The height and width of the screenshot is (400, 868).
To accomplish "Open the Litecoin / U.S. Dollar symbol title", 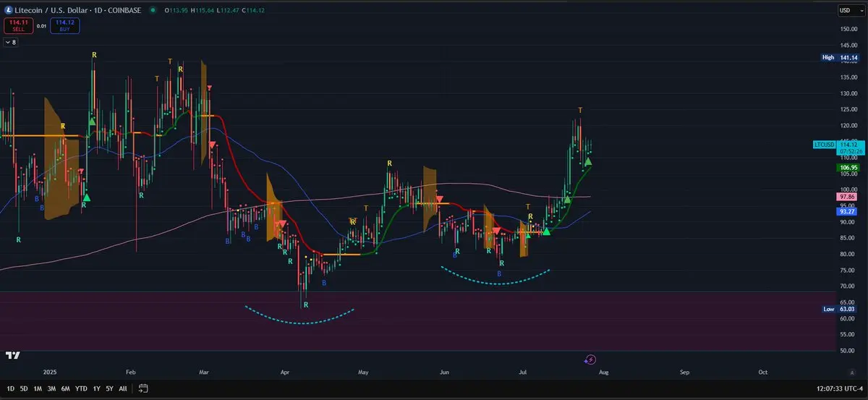I will click(77, 11).
